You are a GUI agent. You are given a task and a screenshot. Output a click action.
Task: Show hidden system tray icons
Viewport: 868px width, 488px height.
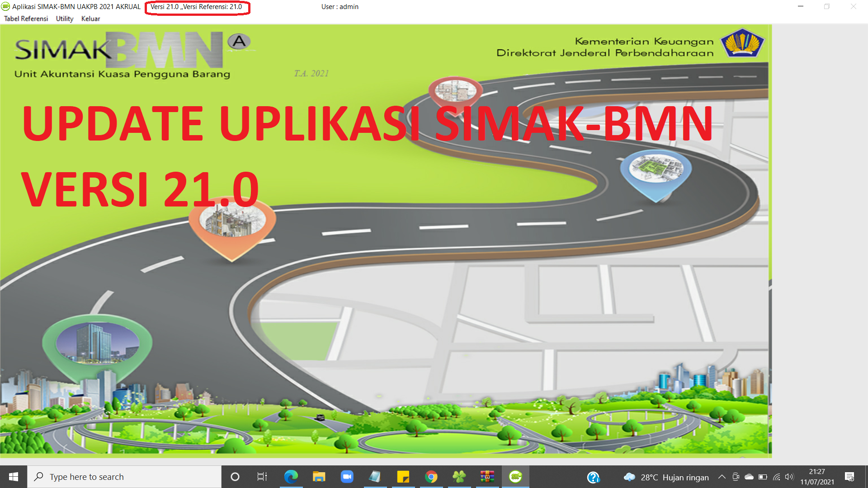pos(722,477)
